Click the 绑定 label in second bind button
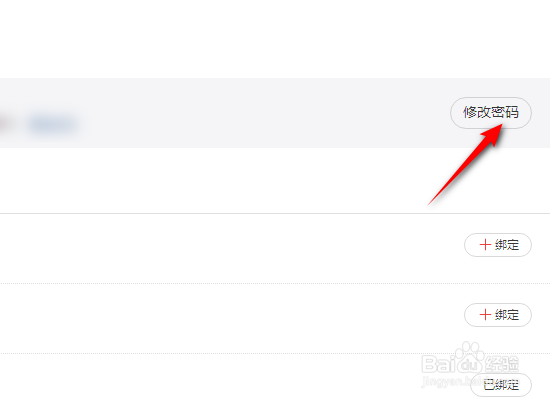Viewport: 550px width, 400px height. tap(507, 314)
